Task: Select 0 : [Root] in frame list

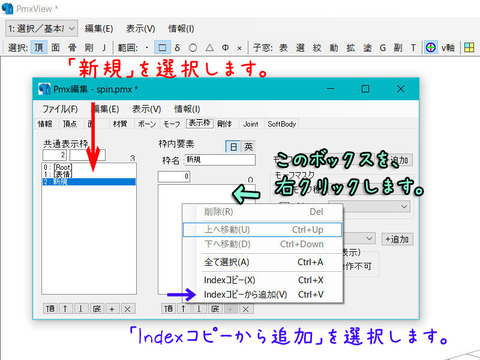Action: pyautogui.click(x=89, y=167)
